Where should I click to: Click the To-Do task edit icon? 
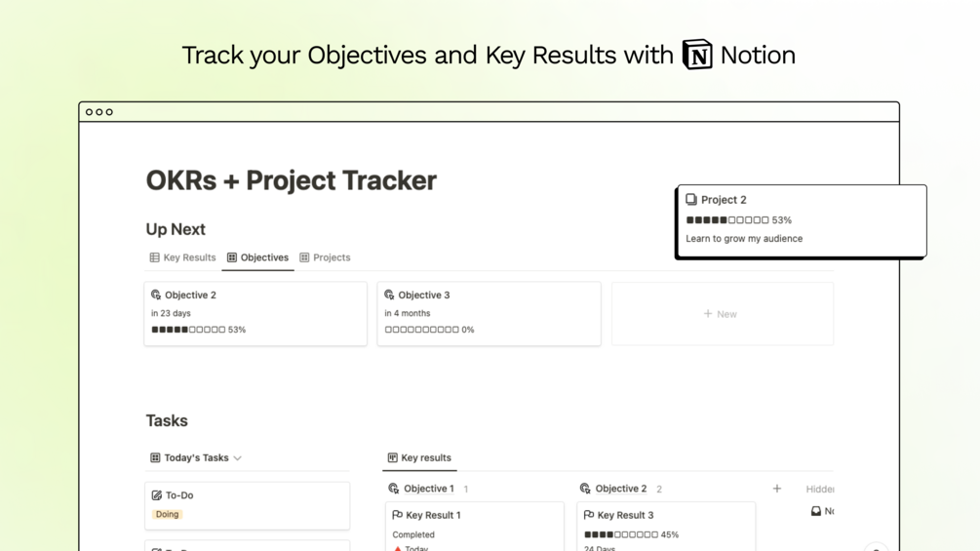(156, 495)
